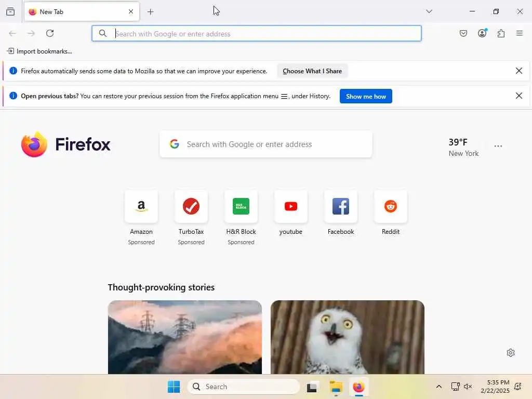Screen dimensions: 532x399
Task: Open the clock showing 5:35 PM
Action: click(x=495, y=387)
